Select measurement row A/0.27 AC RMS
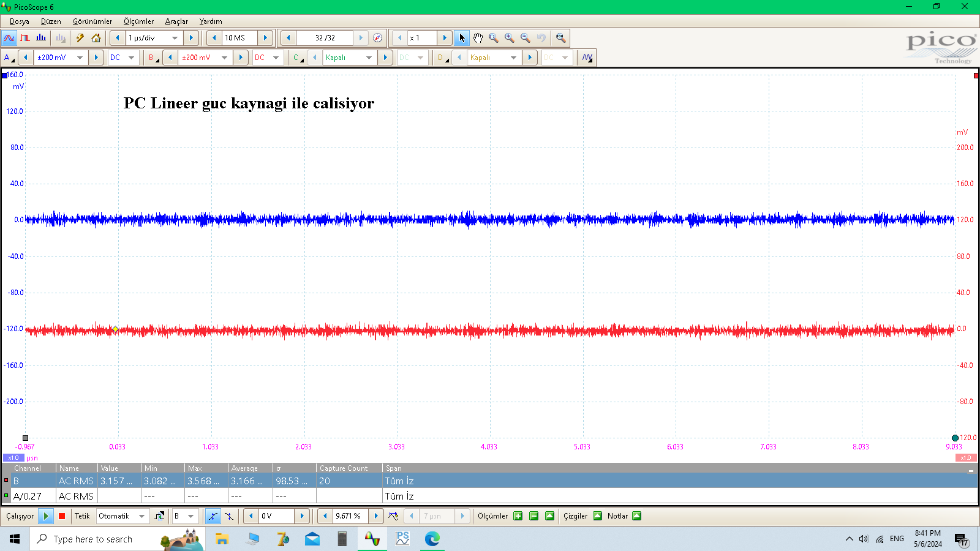980x551 pixels. pos(489,496)
